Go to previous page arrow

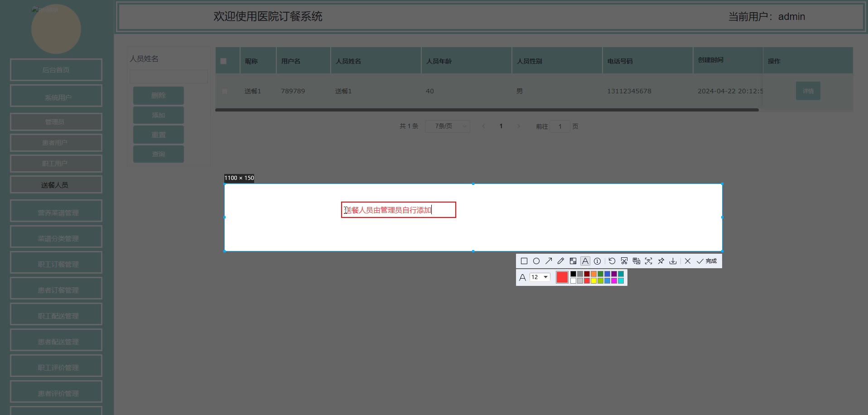483,126
